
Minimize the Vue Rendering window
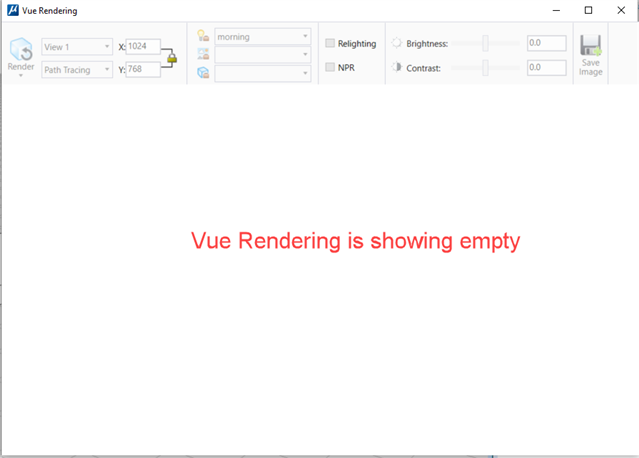(556, 11)
